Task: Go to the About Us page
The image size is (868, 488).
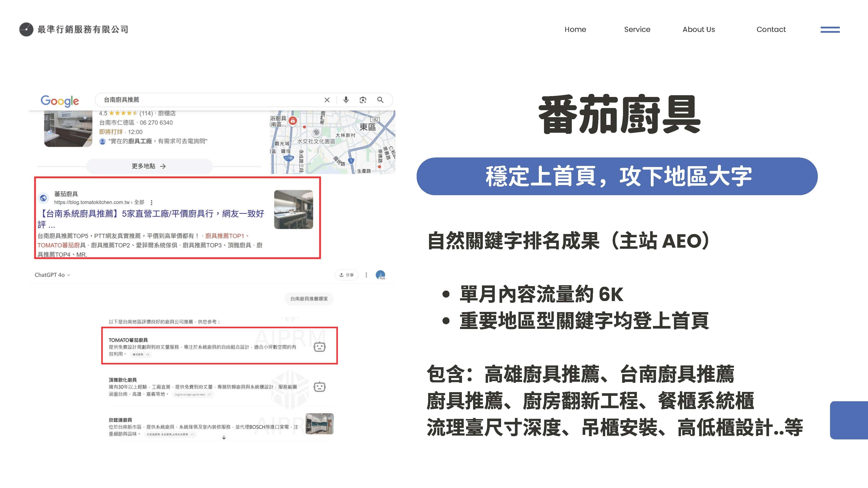Action: (699, 30)
